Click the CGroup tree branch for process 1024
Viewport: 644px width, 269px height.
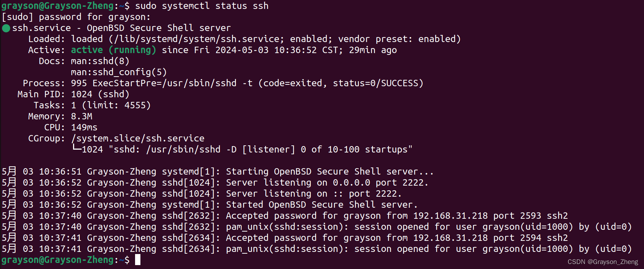point(242,149)
